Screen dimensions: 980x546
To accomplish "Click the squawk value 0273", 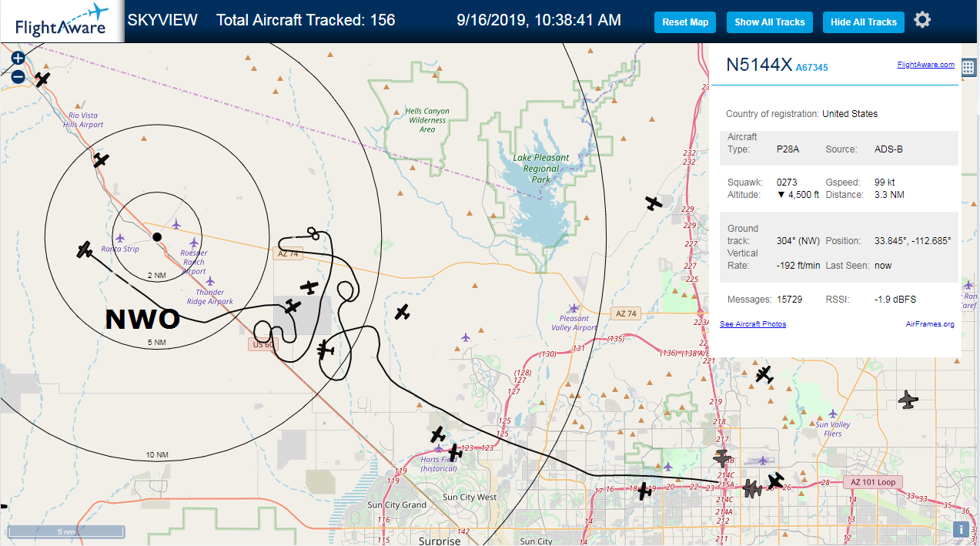I will point(787,183).
